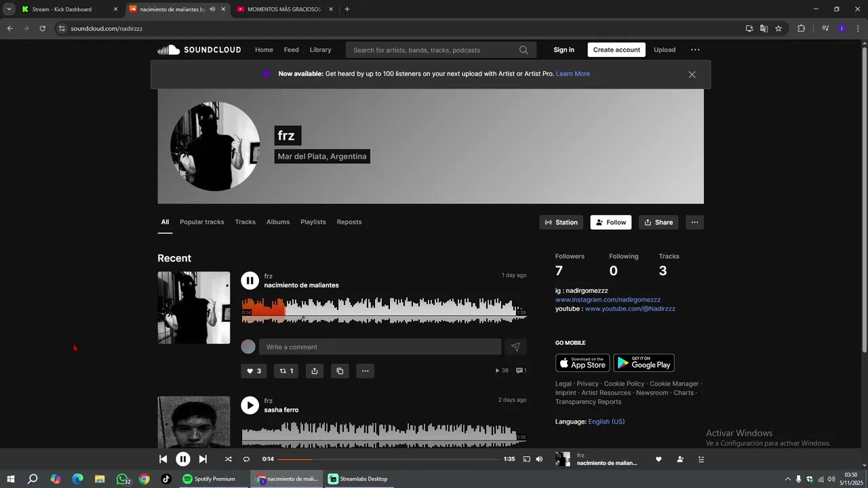
Task: Open sasha ferro track artwork
Action: click(194, 422)
